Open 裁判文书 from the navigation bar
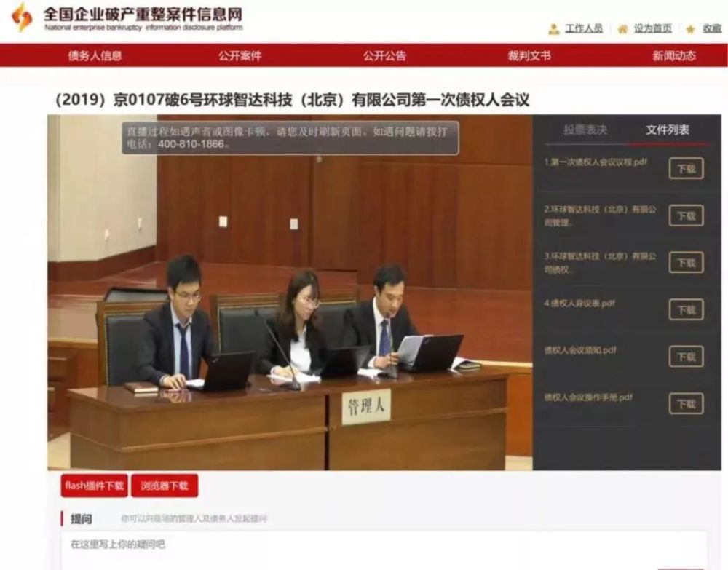 click(529, 56)
